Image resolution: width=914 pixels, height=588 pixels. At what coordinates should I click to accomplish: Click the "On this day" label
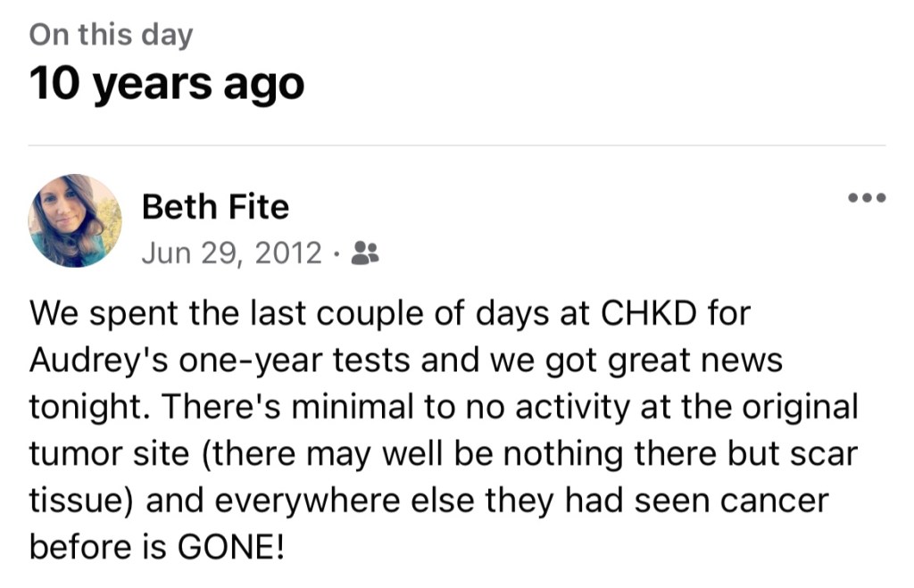[111, 35]
